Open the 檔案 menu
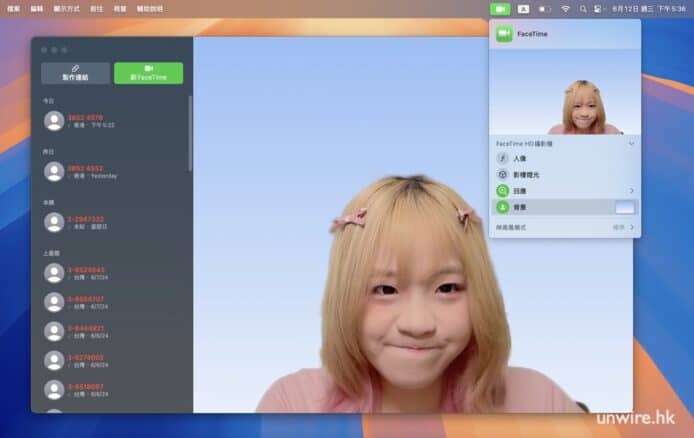The width and height of the screenshot is (694, 438). (x=13, y=8)
